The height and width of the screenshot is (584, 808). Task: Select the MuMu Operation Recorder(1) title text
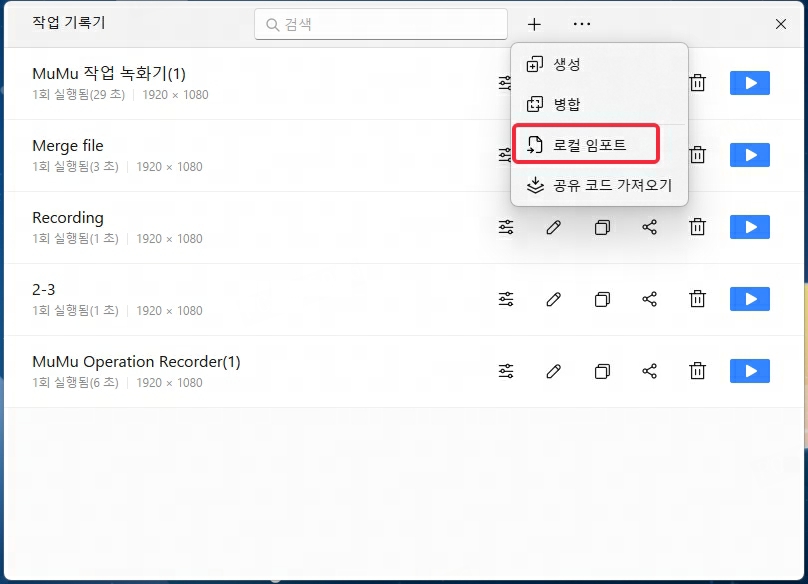136,362
